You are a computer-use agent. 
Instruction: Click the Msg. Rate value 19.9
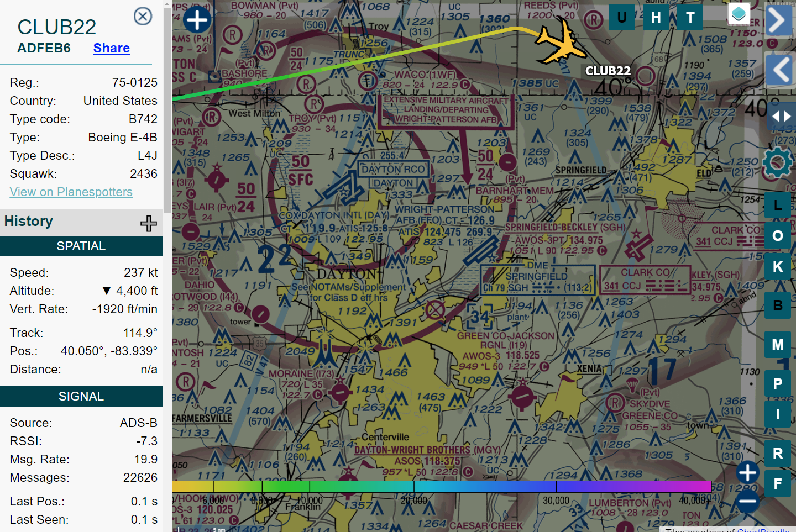146,459
